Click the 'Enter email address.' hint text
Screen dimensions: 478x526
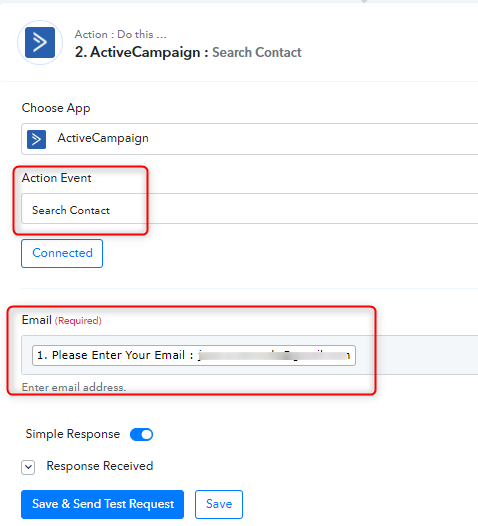click(x=74, y=387)
